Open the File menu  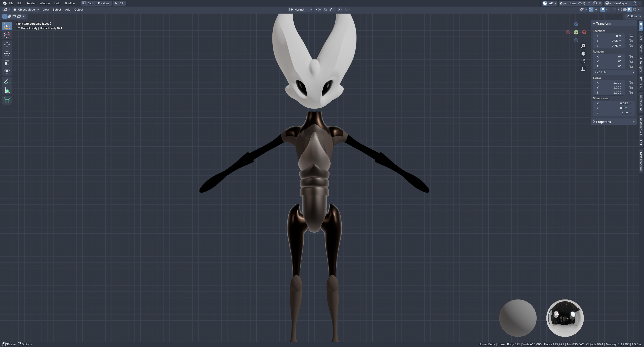pyautogui.click(x=11, y=3)
